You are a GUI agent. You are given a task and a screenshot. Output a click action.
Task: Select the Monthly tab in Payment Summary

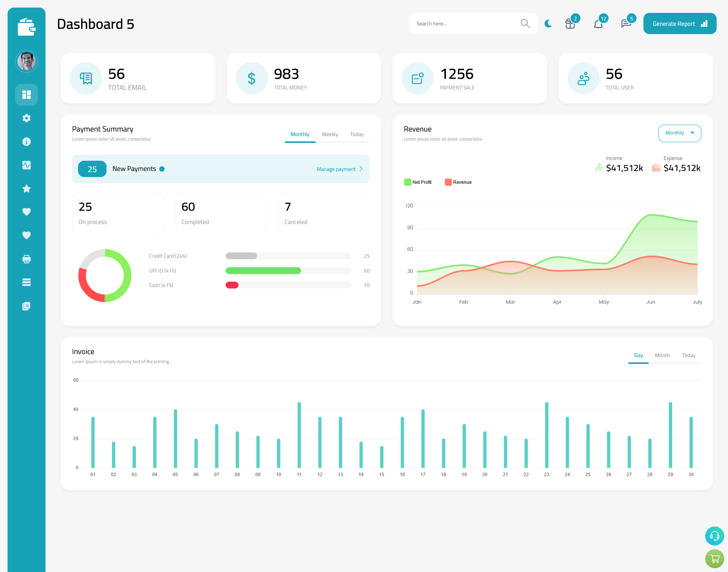click(x=300, y=134)
